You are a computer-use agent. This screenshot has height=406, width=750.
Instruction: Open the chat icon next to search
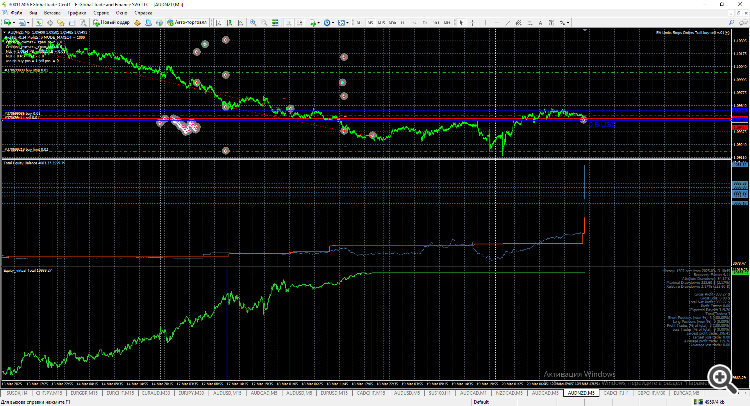[x=743, y=22]
